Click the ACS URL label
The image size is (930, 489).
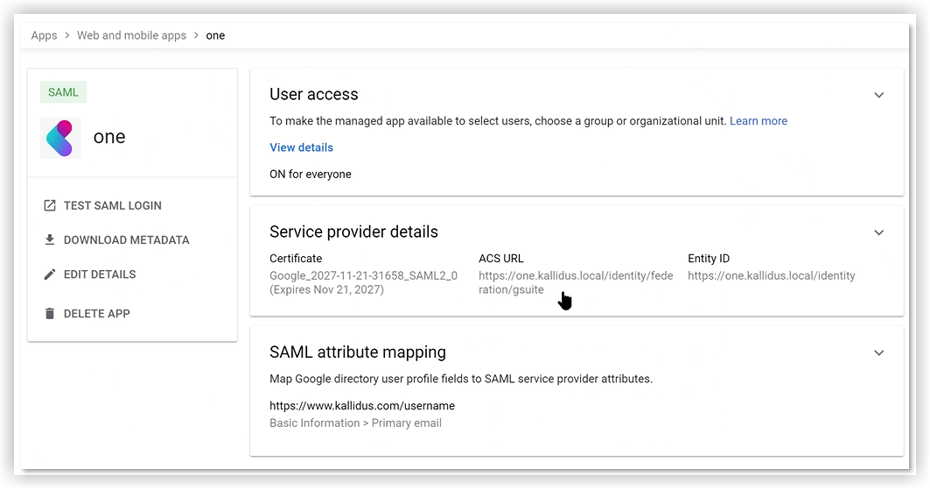click(x=501, y=258)
